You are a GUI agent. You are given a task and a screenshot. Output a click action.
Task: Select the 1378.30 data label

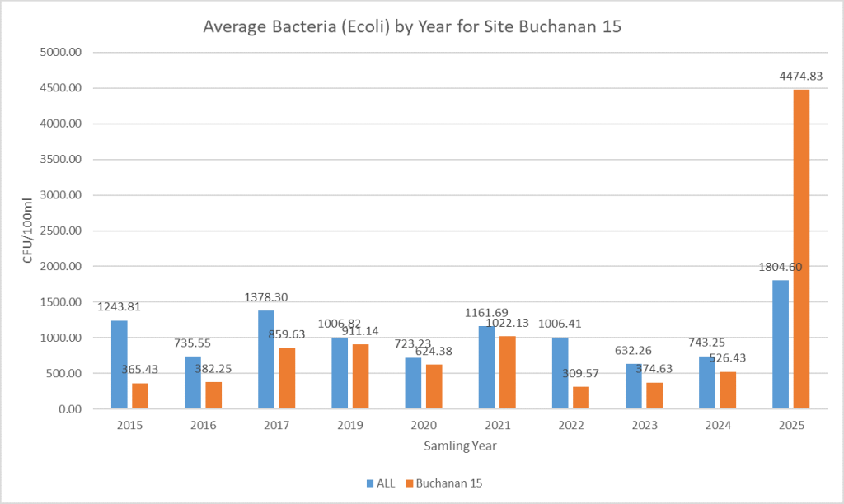265,297
